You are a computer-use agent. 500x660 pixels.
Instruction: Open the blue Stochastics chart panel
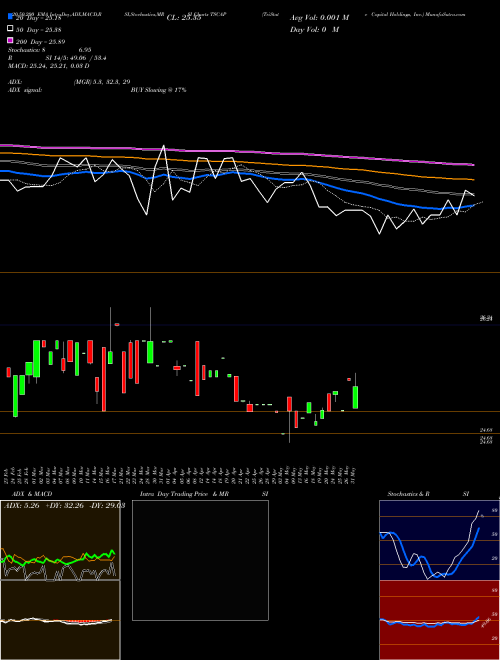click(x=439, y=540)
